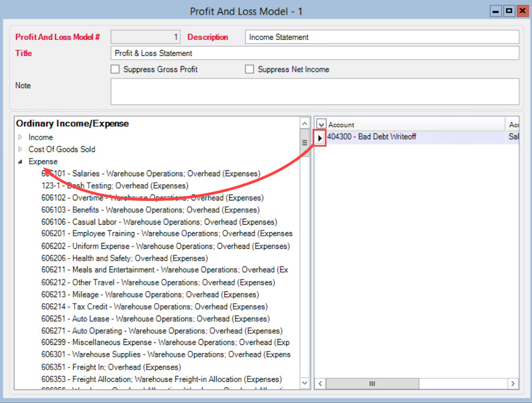
Task: Select account 606201 - Employee Training
Action: (x=167, y=234)
